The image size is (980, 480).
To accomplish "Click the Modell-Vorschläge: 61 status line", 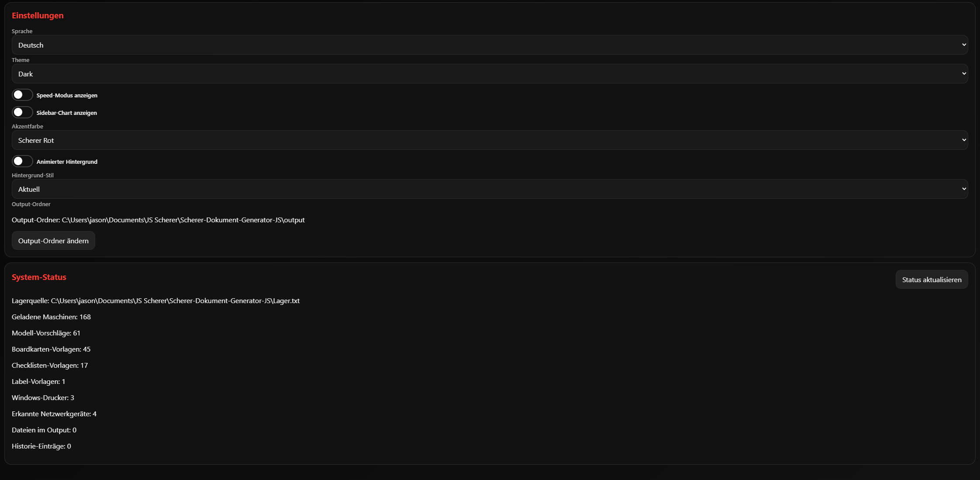I will (46, 333).
